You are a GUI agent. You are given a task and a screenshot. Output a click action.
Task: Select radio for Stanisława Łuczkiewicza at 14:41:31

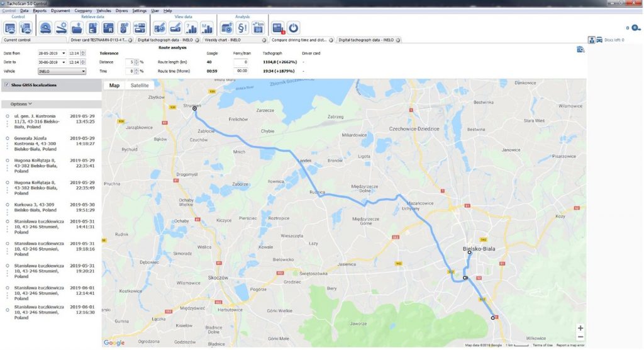pos(7,222)
